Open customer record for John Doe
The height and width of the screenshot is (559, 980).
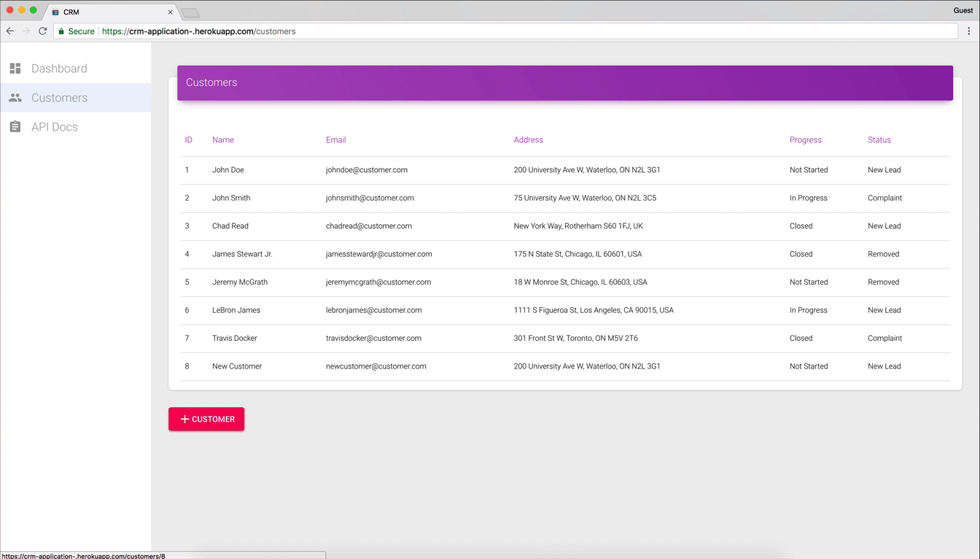tap(227, 169)
